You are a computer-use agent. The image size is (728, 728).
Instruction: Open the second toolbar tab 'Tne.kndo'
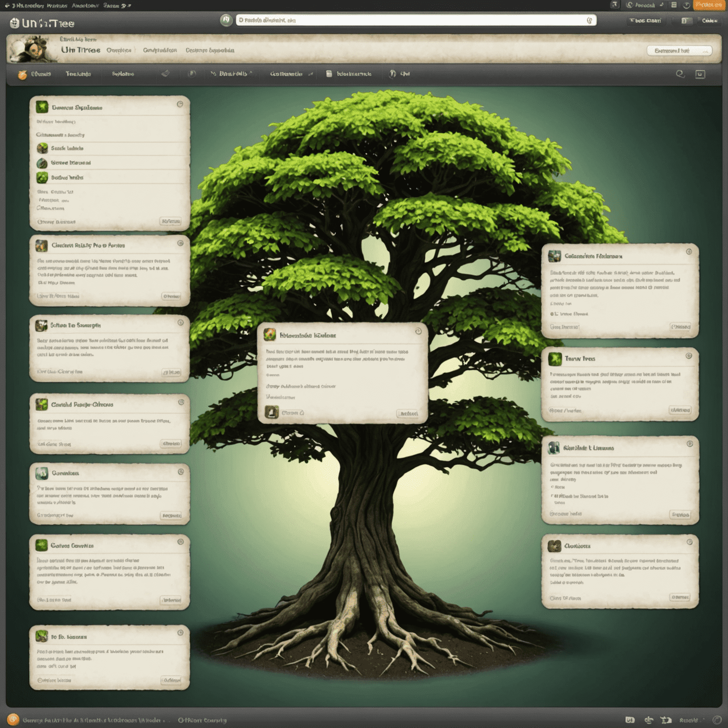[x=78, y=74]
